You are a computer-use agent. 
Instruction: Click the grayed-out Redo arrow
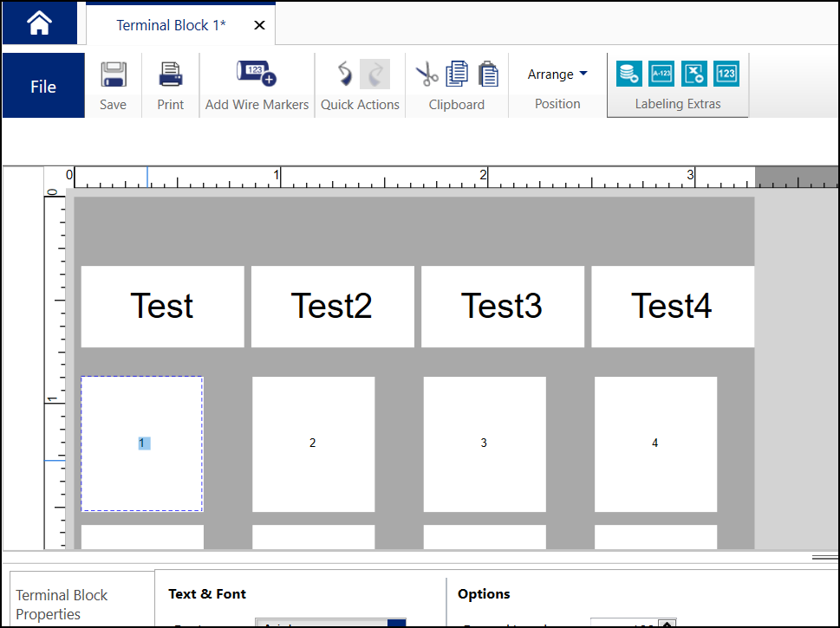click(374, 74)
